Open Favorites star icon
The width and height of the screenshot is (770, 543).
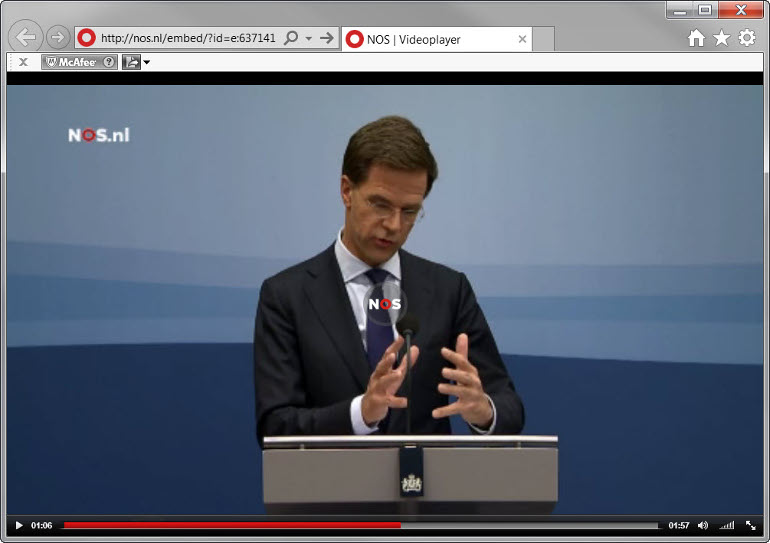(721, 38)
